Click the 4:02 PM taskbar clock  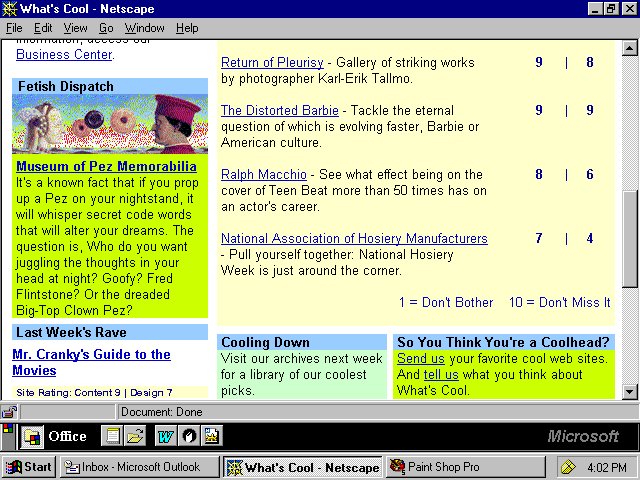[x=607, y=467]
